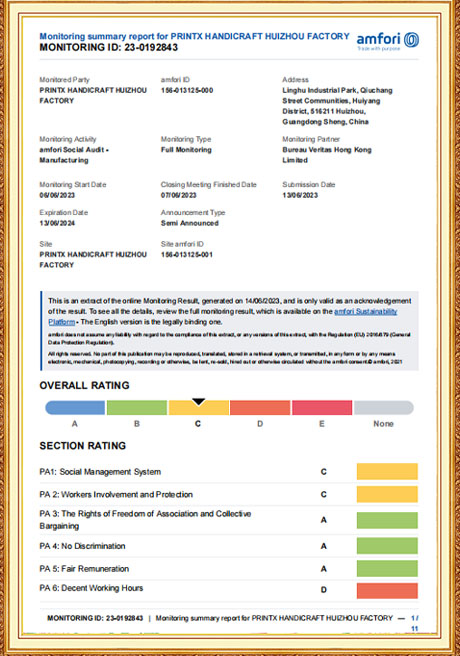Click the C rating letter for PA1

(324, 472)
